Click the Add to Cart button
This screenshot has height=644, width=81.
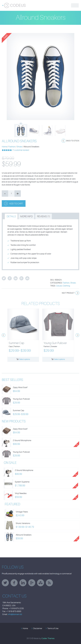tap(14, 203)
